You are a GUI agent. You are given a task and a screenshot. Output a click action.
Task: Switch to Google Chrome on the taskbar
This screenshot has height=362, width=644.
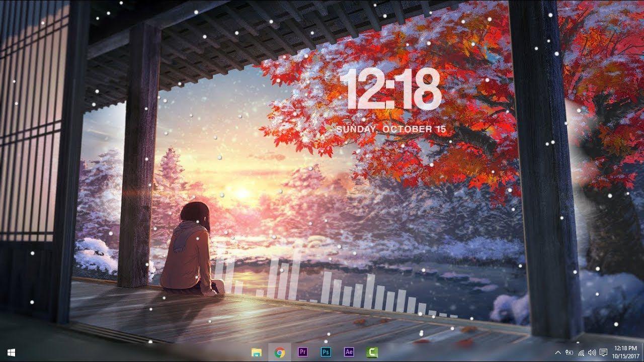[x=280, y=352]
